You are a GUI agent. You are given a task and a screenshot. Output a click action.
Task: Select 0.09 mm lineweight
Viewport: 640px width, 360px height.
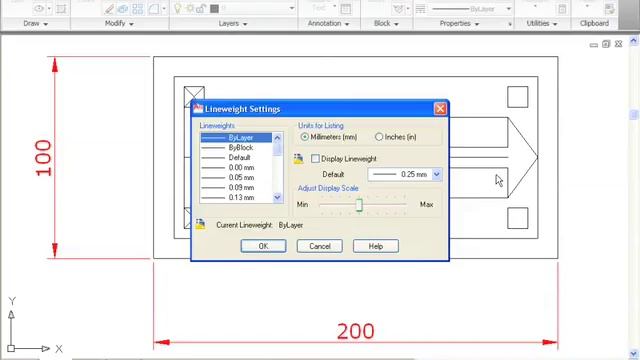click(236, 187)
